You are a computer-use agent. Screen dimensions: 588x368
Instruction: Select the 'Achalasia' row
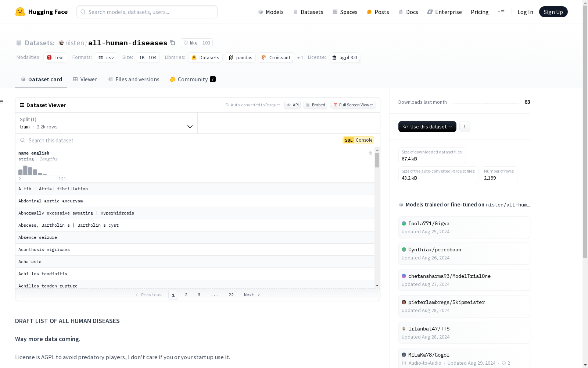tap(195, 262)
